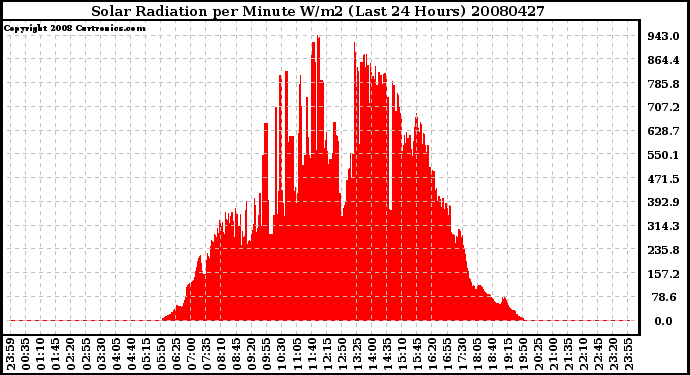Select the 943.0 y-axis label
Image resolution: width=690 pixels, height=375 pixels.
pos(663,36)
